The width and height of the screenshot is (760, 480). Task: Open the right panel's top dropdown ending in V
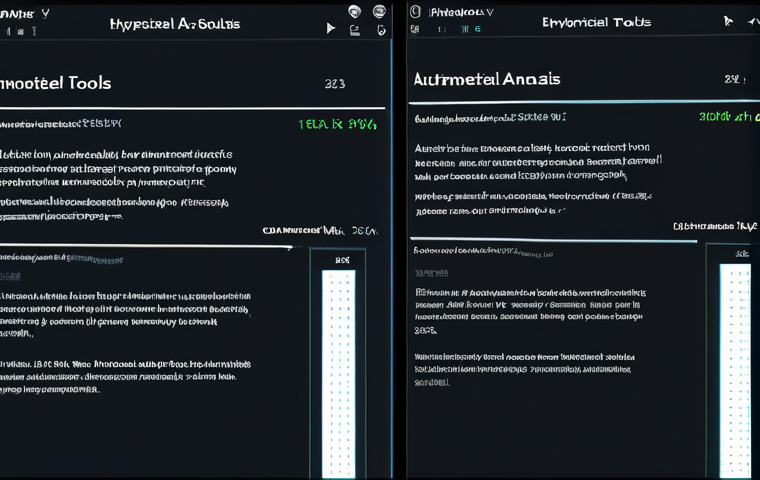click(461, 13)
